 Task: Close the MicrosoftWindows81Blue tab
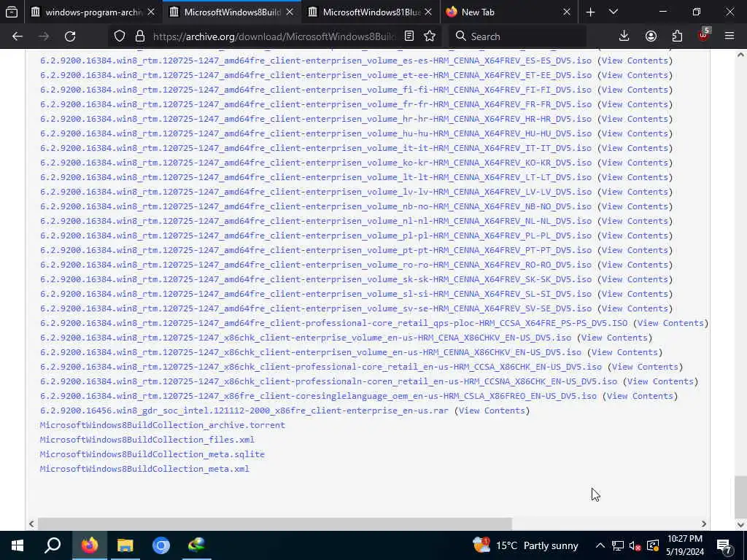click(428, 12)
